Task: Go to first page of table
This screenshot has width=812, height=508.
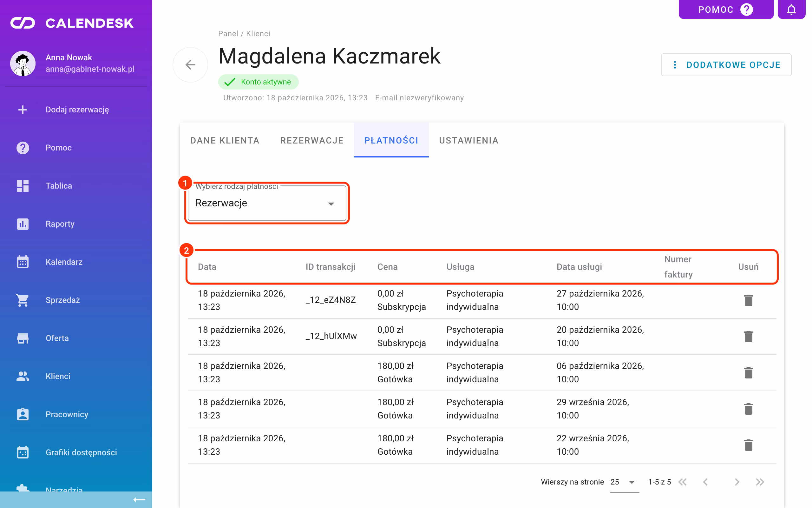Action: coord(683,482)
